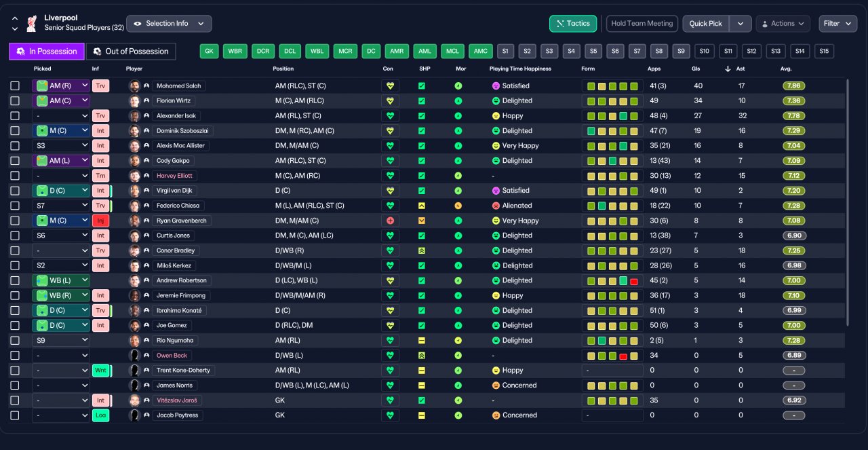
Task: Click Federico Chiesa's alienated face icon
Action: (x=496, y=206)
